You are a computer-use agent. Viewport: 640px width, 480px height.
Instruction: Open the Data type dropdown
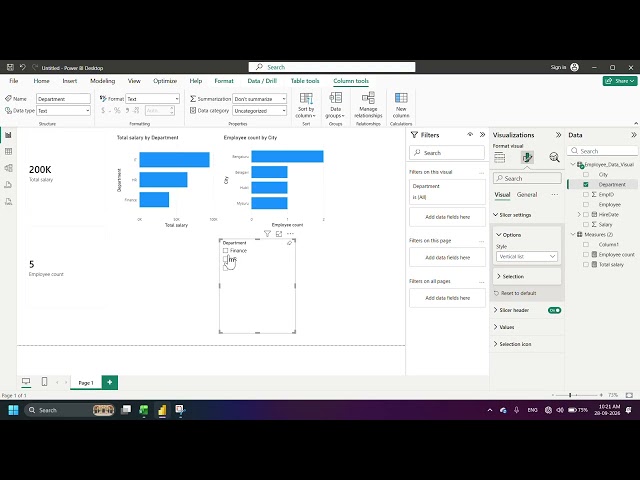[x=63, y=111]
